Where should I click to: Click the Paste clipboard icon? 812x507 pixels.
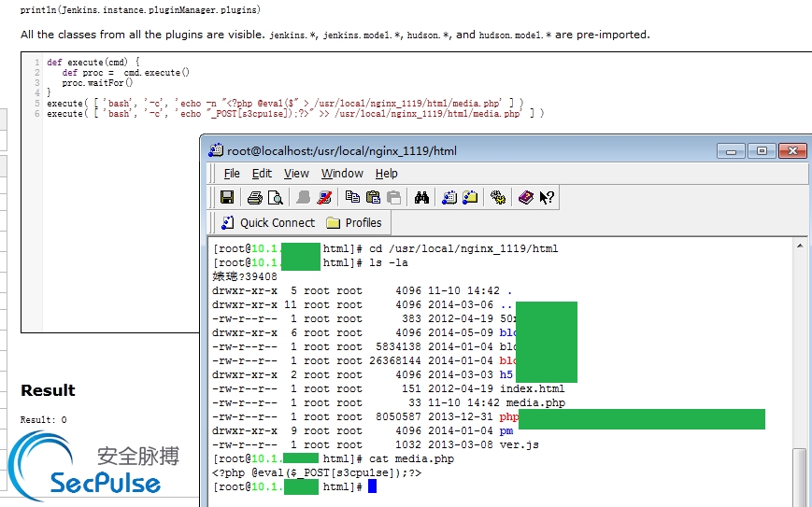(373, 197)
